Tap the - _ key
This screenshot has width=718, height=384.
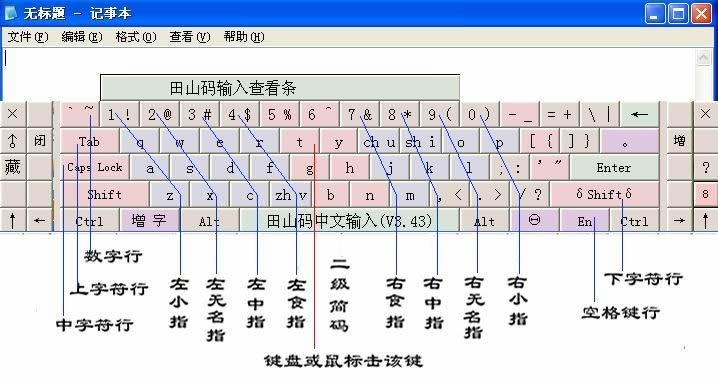(x=519, y=114)
